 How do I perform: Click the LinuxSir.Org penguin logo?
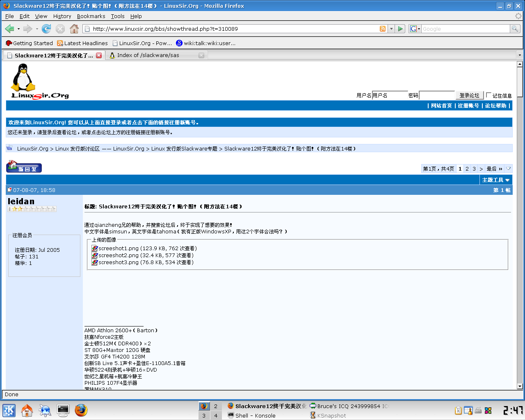click(40, 81)
